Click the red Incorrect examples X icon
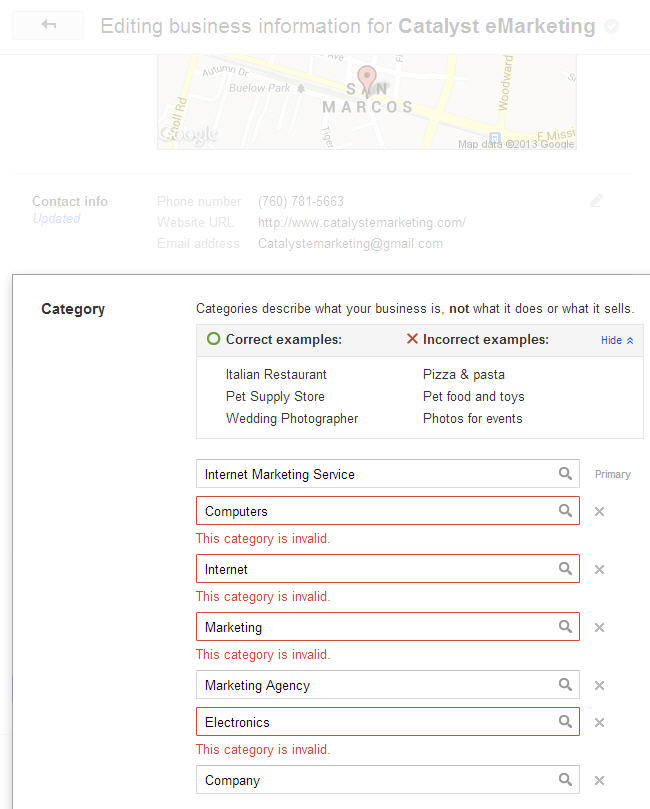 click(412, 339)
